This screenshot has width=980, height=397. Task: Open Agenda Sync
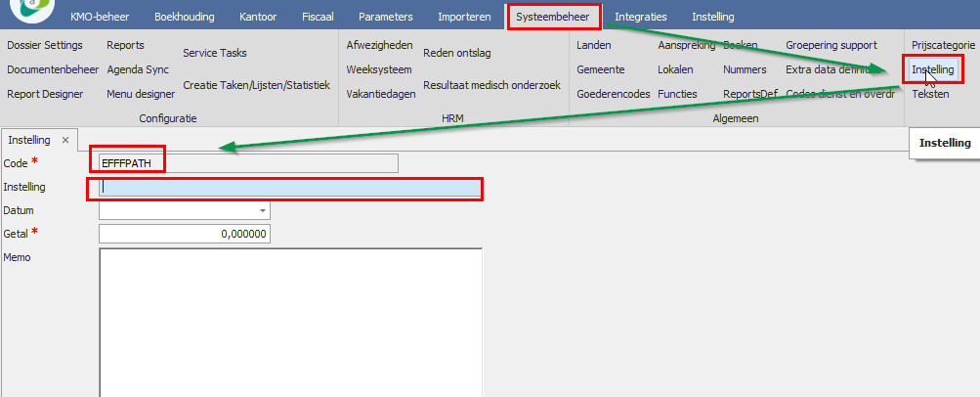[138, 69]
